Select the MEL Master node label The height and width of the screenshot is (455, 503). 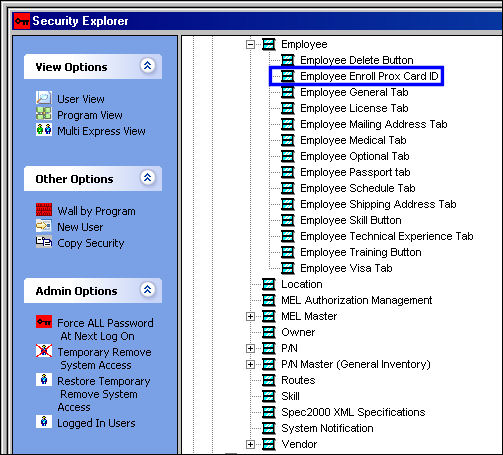pyautogui.click(x=309, y=316)
